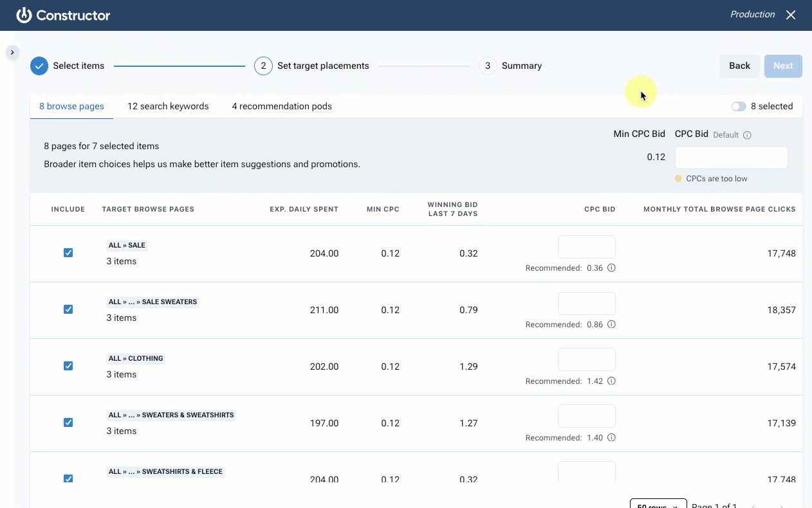The height and width of the screenshot is (508, 812).
Task: Switch to 12 search keywords tab
Action: [x=168, y=106]
